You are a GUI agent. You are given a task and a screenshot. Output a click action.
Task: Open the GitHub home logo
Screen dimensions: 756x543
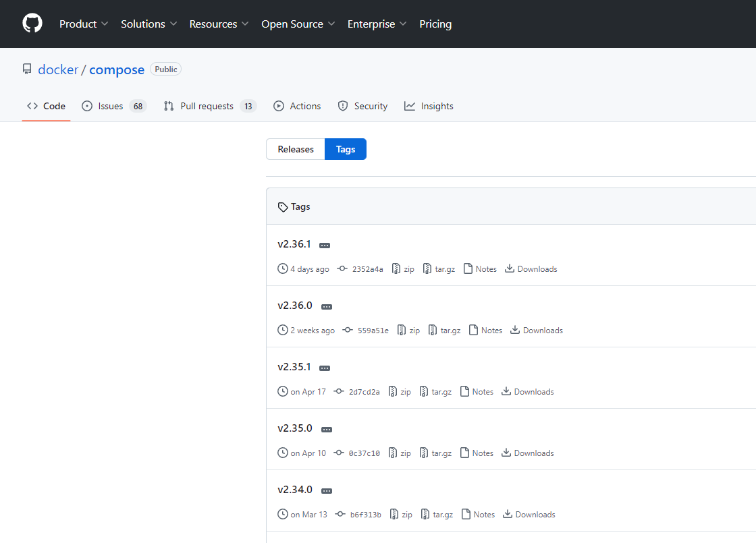[x=32, y=24]
